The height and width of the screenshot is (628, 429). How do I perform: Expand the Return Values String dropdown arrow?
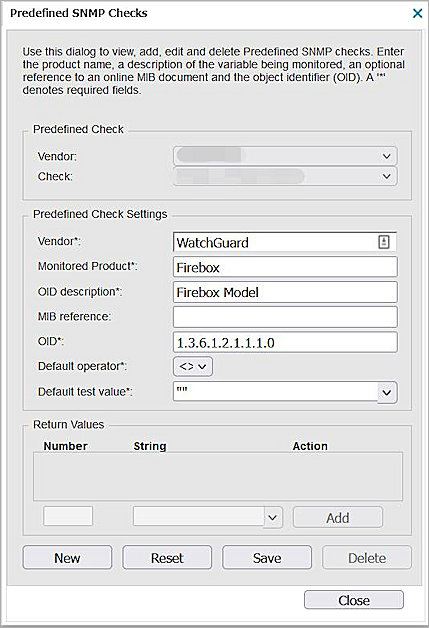(x=273, y=517)
